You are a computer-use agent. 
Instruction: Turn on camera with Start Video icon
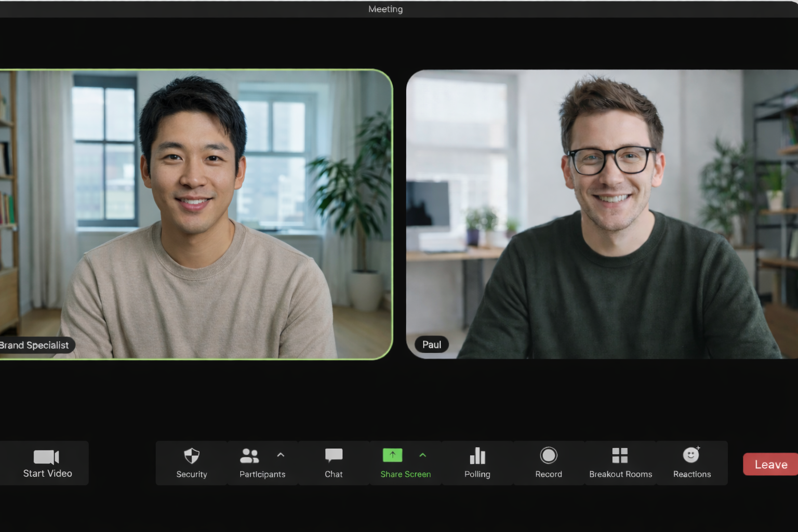46,457
